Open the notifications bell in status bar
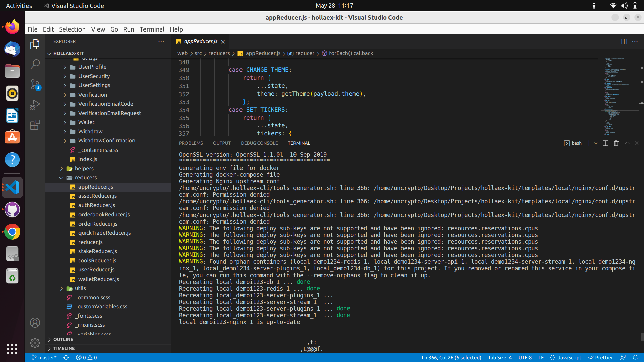Screen dimensions: 644x362 click(x=635, y=358)
